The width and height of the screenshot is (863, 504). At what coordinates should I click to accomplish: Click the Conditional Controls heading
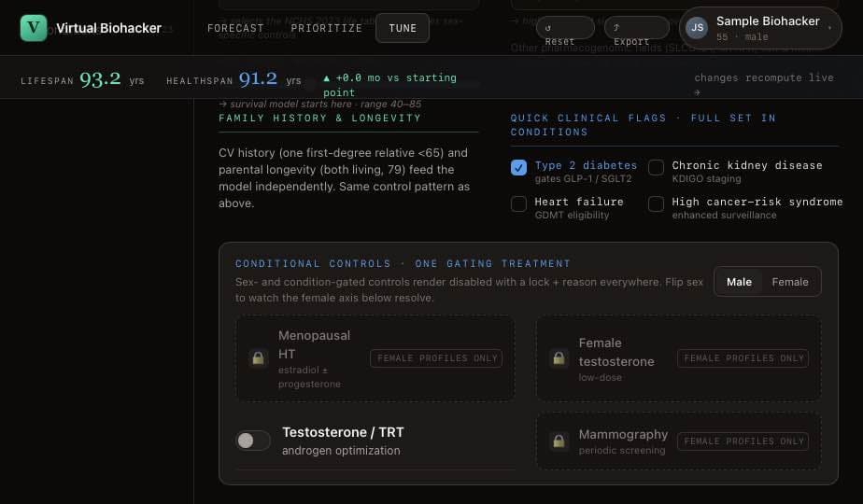(x=403, y=263)
